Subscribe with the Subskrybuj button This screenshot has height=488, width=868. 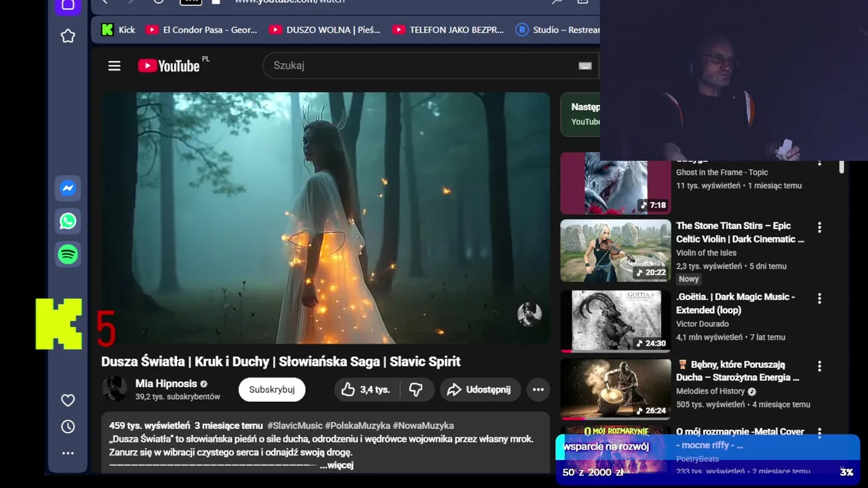point(272,390)
